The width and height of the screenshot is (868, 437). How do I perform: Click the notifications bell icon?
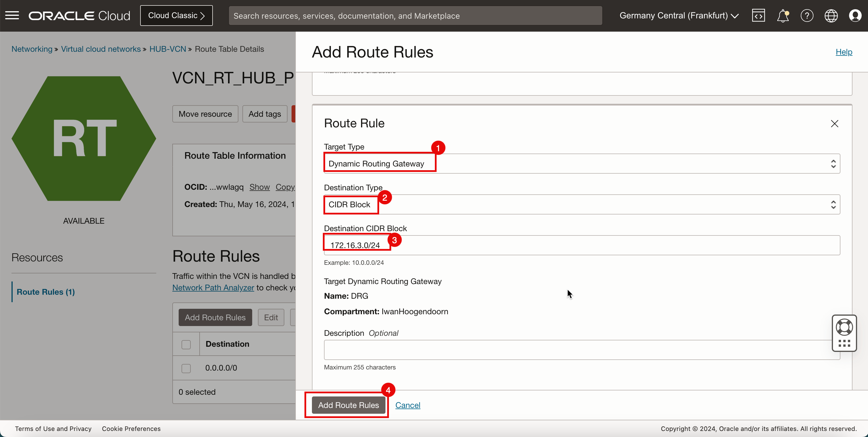point(783,16)
